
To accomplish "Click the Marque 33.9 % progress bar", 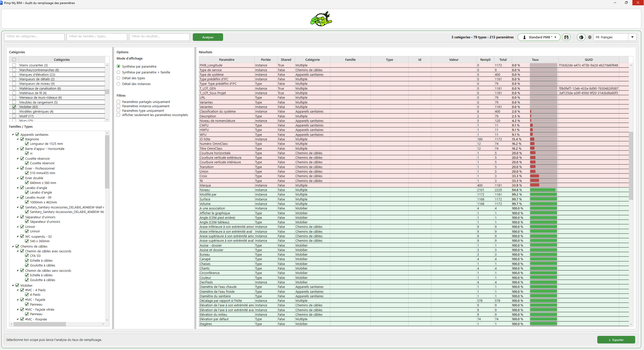I will [x=543, y=185].
